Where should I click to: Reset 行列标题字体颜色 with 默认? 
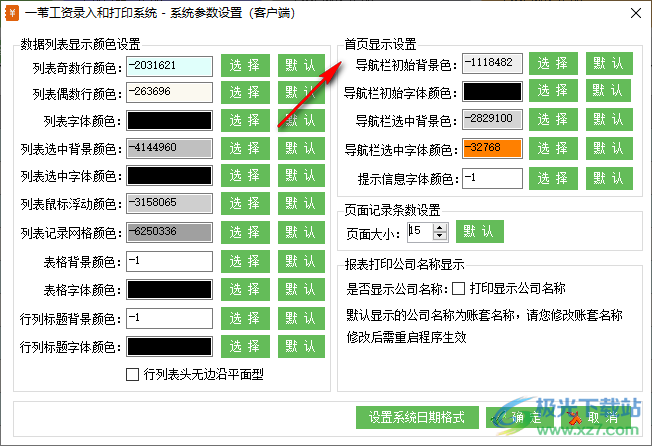[301, 346]
